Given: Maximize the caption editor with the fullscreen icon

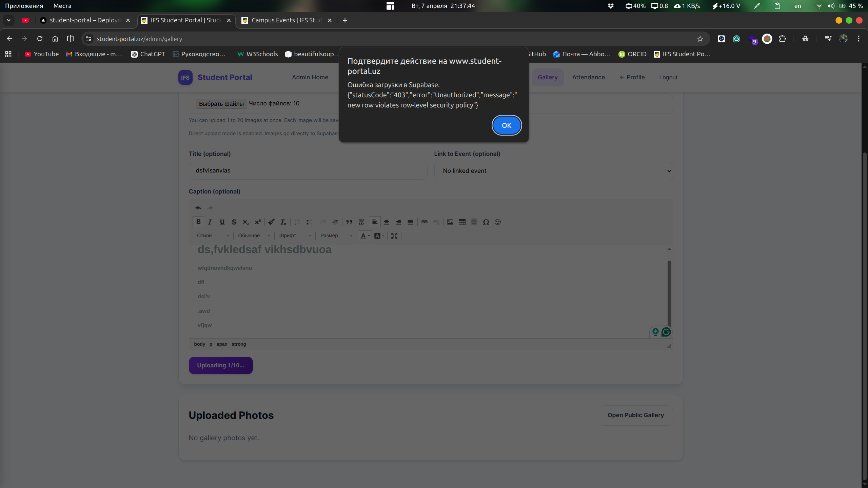Looking at the screenshot, I should pyautogui.click(x=394, y=236).
